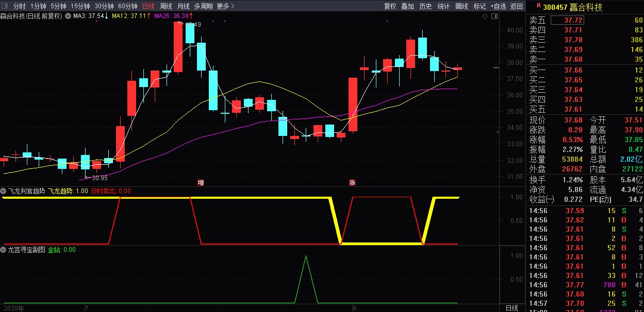Click the tick row with 37.77 and 700

coord(585,284)
